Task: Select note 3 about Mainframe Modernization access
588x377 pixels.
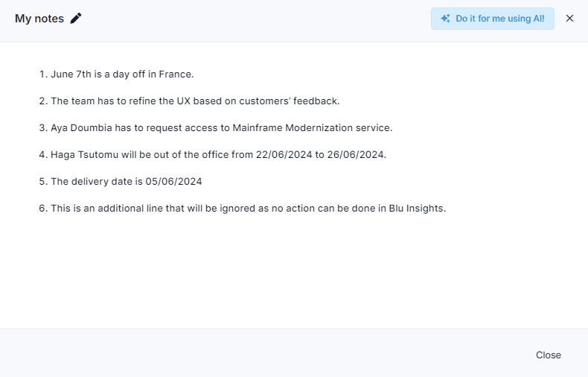Action: [216, 128]
